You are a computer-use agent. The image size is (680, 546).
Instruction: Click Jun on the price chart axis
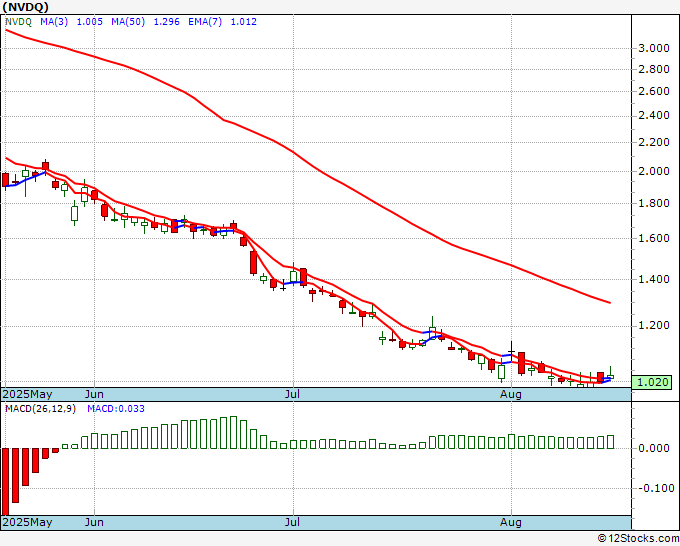(94, 394)
